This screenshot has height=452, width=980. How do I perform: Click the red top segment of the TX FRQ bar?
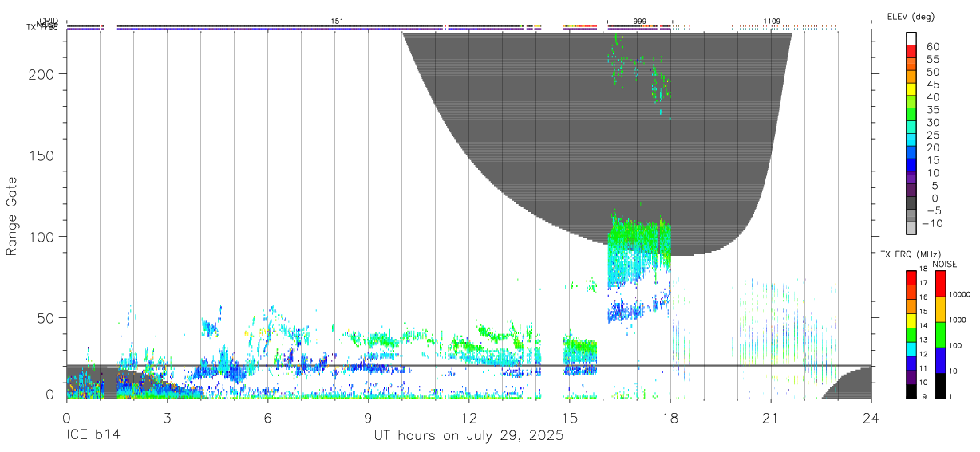[x=911, y=277]
